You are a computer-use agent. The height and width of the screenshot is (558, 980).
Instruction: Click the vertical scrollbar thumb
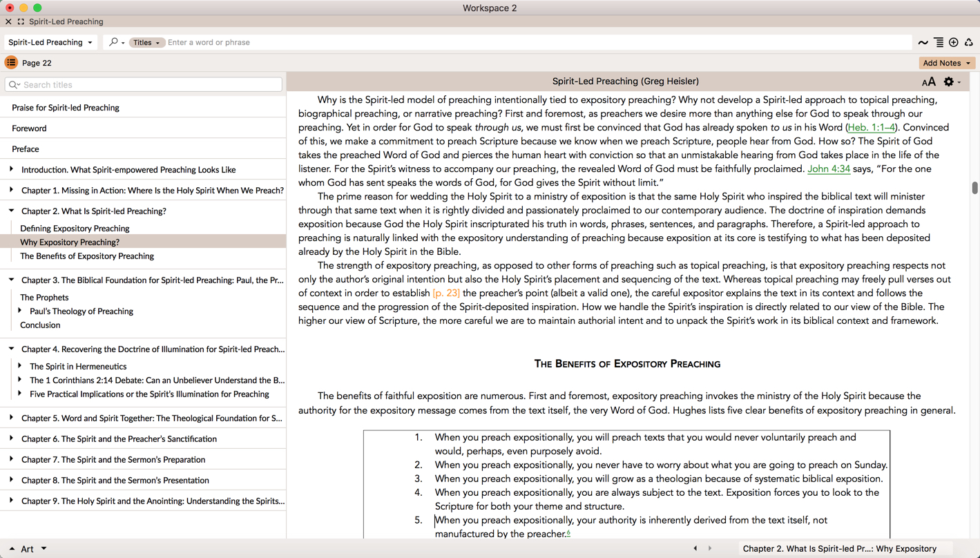click(974, 188)
